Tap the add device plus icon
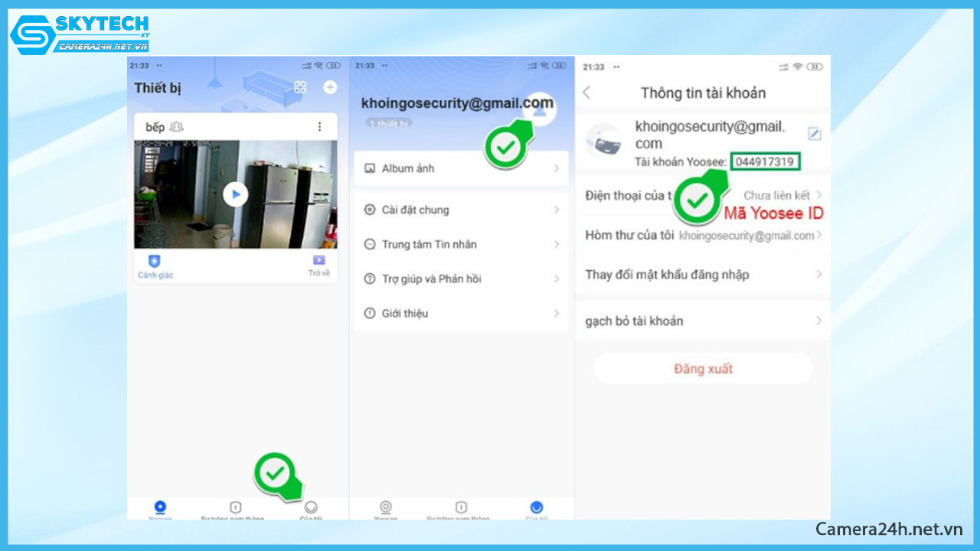 pos(330,87)
